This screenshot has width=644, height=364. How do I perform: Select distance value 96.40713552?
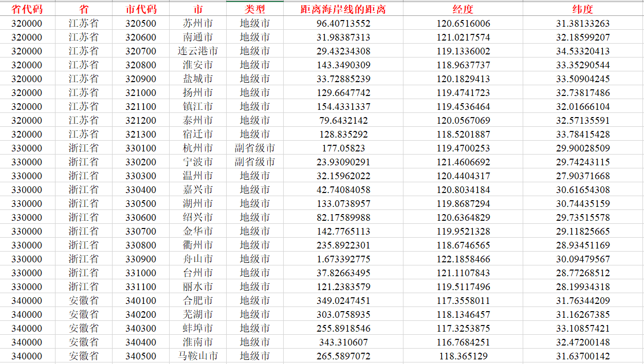point(343,23)
